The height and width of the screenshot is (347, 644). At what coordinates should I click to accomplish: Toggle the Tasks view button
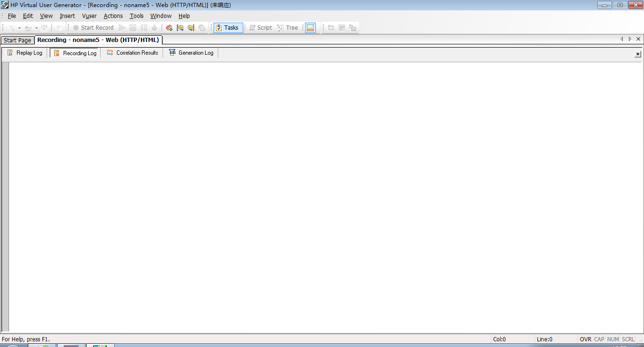[228, 28]
